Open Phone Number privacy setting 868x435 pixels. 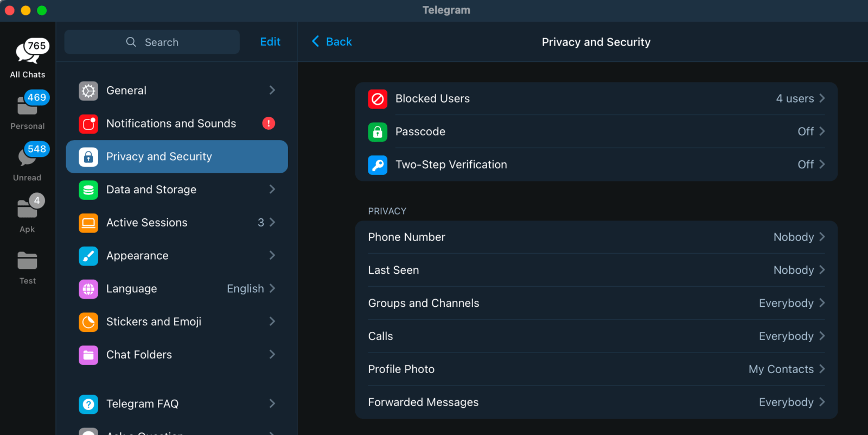(596, 237)
